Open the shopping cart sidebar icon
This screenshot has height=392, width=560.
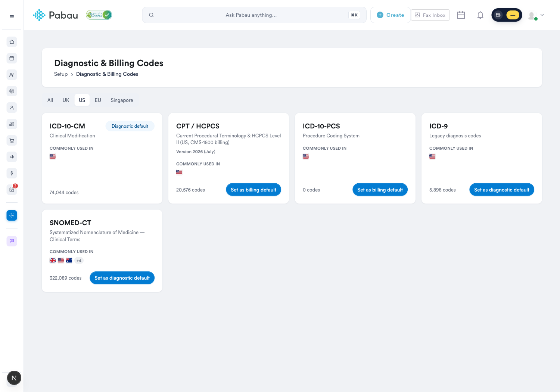click(x=12, y=140)
